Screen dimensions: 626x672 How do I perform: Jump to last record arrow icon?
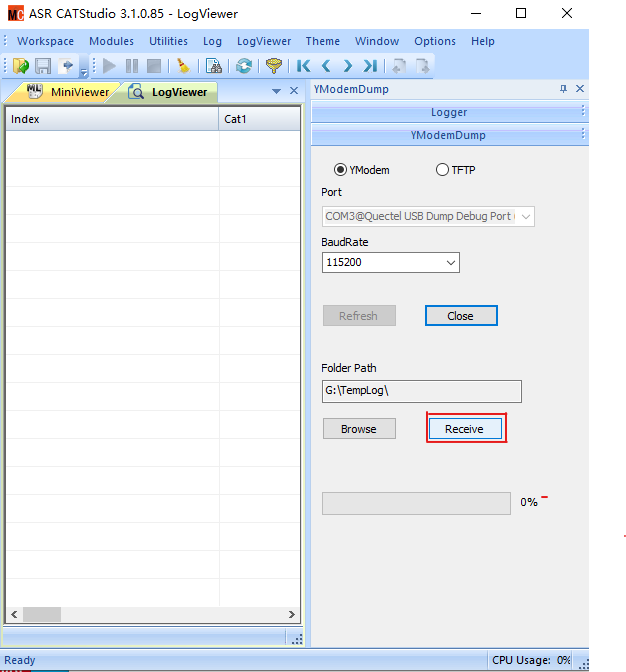pyautogui.click(x=370, y=66)
